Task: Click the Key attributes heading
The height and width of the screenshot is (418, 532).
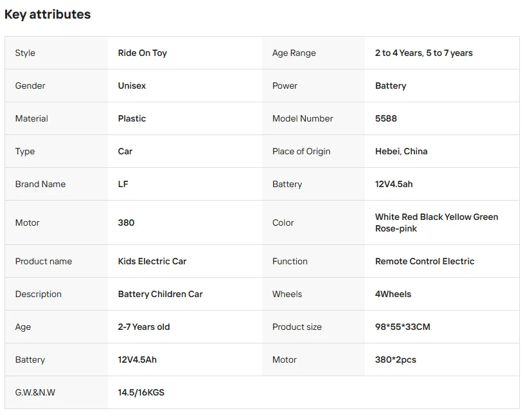Action: tap(48, 14)
